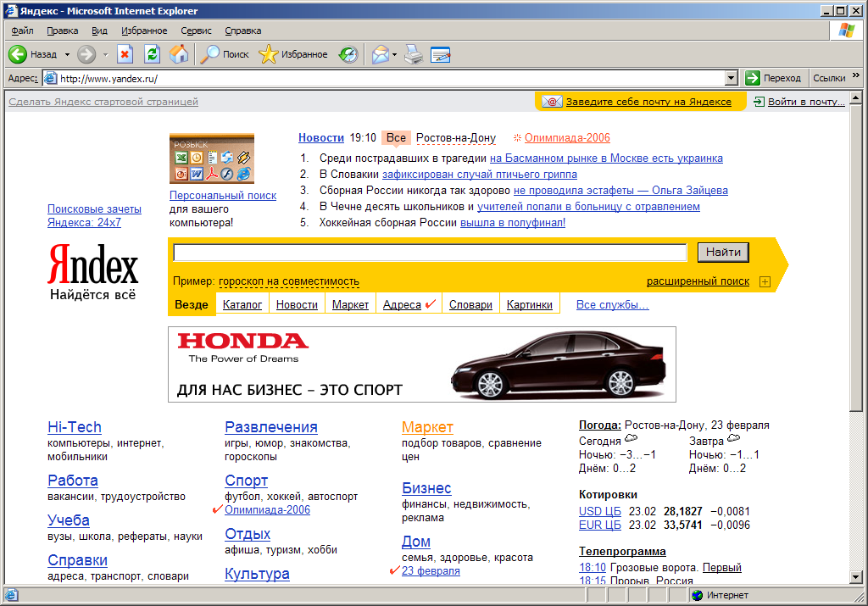The height and width of the screenshot is (606, 868).
Task: Click the login arrow icon by Войти в почту
Action: [x=759, y=101]
